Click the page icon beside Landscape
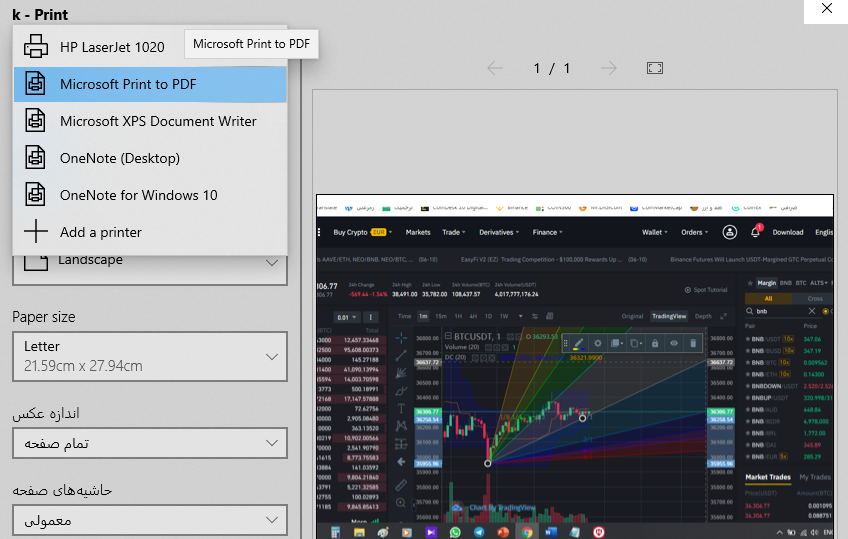The image size is (848, 539). (x=36, y=262)
